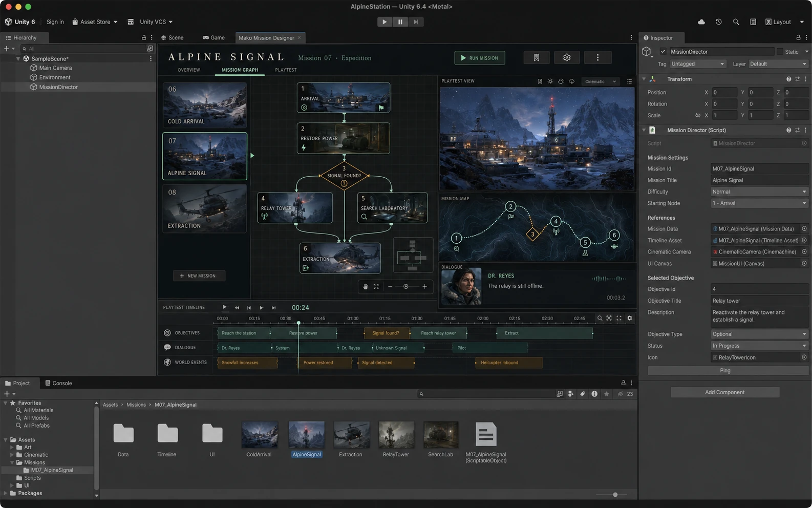Screen dimensions: 812x508
Task: Select the hand pan tool in graph
Action: (x=366, y=287)
